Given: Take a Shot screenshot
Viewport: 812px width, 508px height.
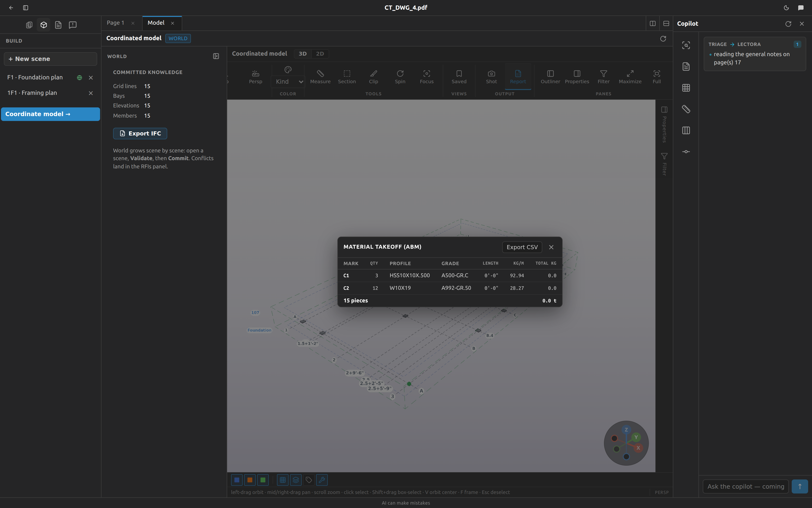Looking at the screenshot, I should 491,77.
